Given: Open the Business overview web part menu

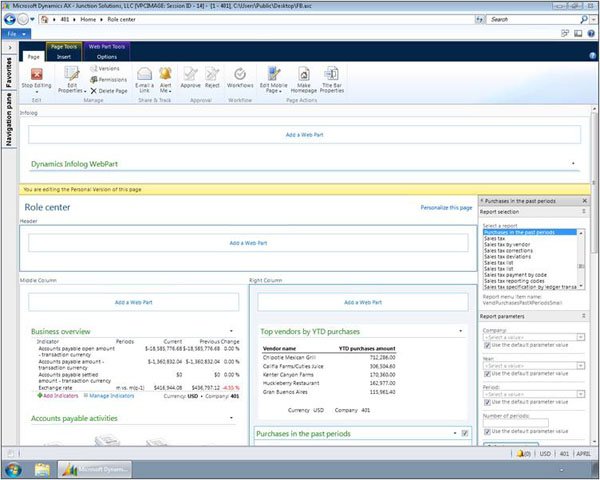Looking at the screenshot, I should (x=231, y=331).
